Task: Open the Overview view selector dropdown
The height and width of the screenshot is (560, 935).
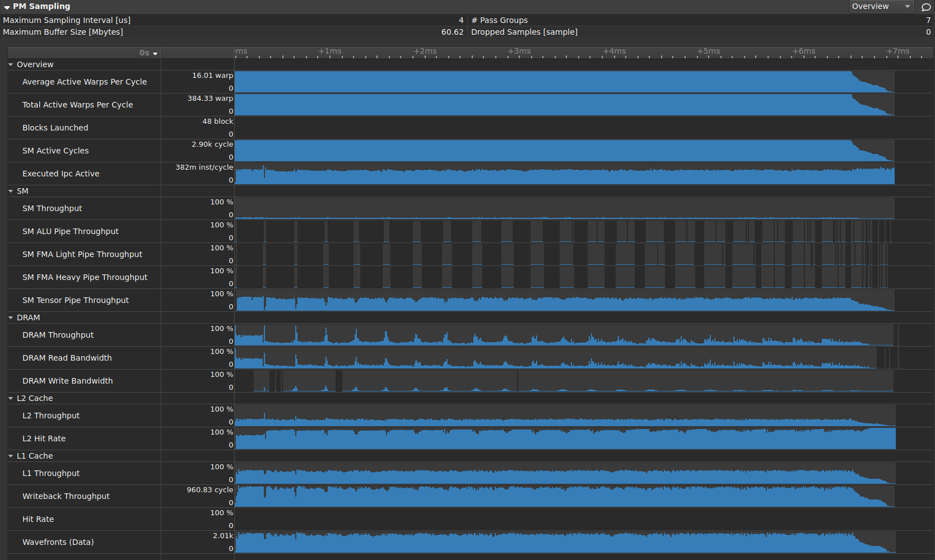Action: pos(881,7)
